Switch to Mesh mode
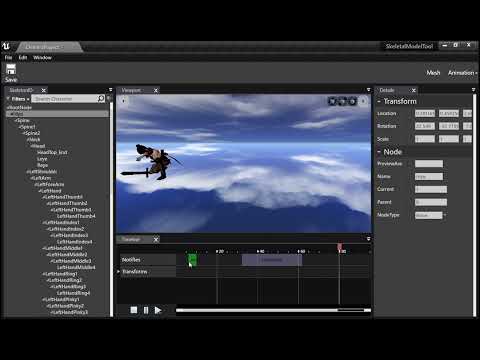 [433, 73]
